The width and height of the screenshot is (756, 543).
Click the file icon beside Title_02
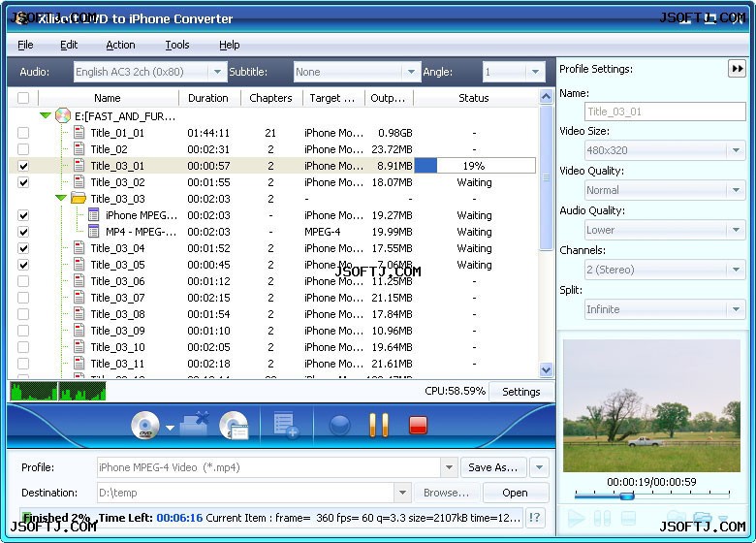point(79,148)
